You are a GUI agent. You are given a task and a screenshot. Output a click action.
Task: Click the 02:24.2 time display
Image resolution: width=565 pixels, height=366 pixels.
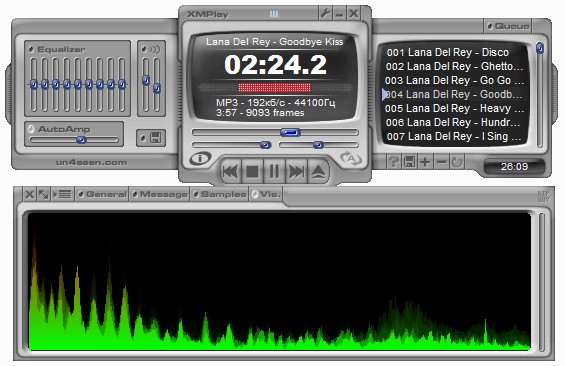[x=275, y=65]
